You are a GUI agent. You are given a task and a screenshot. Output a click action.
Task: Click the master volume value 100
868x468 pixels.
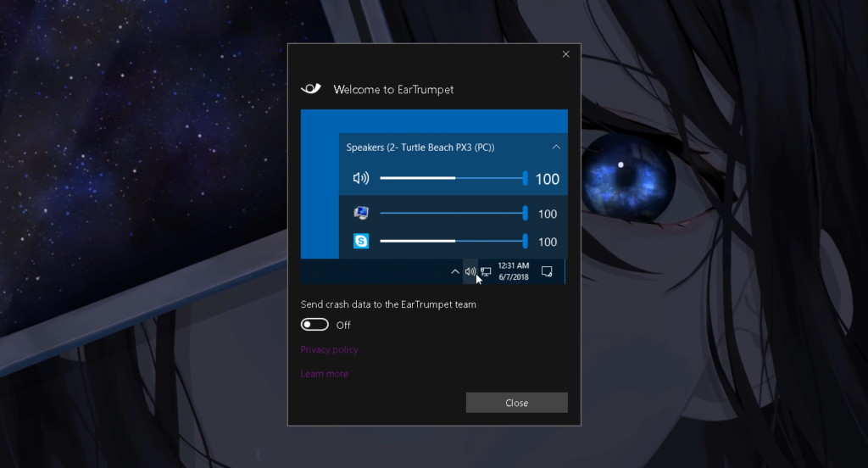[547, 179]
